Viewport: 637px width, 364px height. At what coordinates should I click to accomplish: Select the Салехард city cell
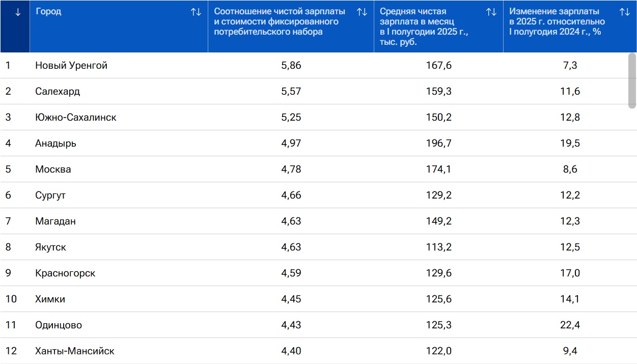click(58, 92)
